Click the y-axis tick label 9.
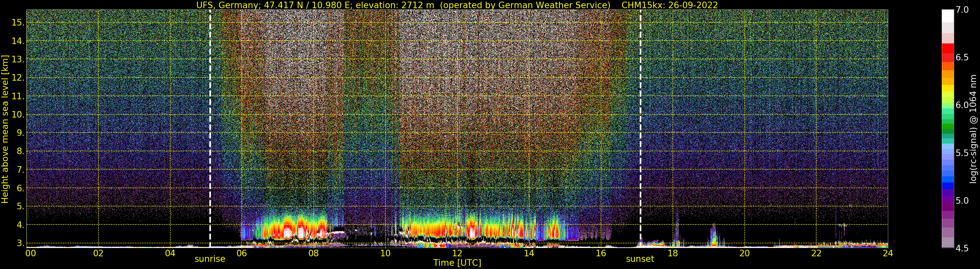This screenshot has height=269, width=980. click(21, 133)
